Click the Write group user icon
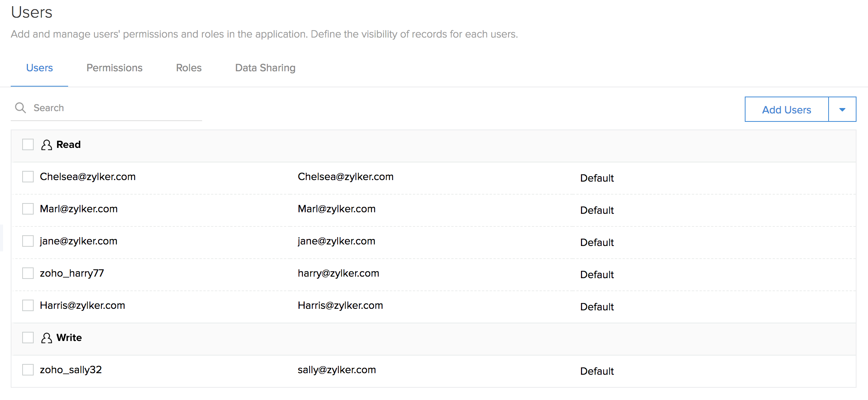868x400 pixels. pos(46,338)
